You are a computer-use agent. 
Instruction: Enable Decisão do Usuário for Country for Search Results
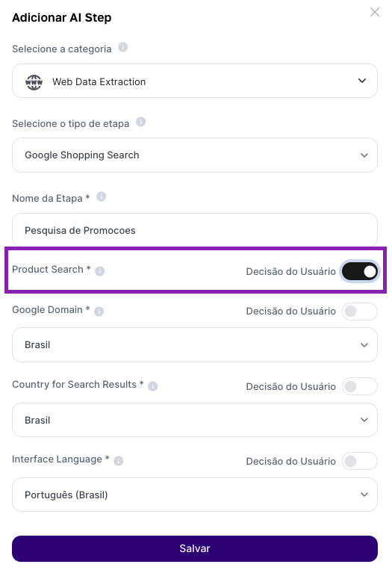click(x=359, y=386)
